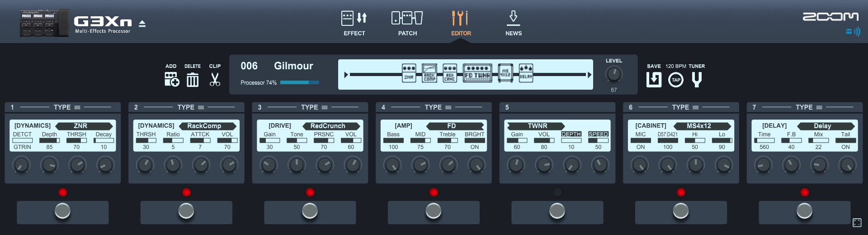Viewport: 868px width, 235px height.
Task: Click the ADD effect icon
Action: click(x=171, y=79)
